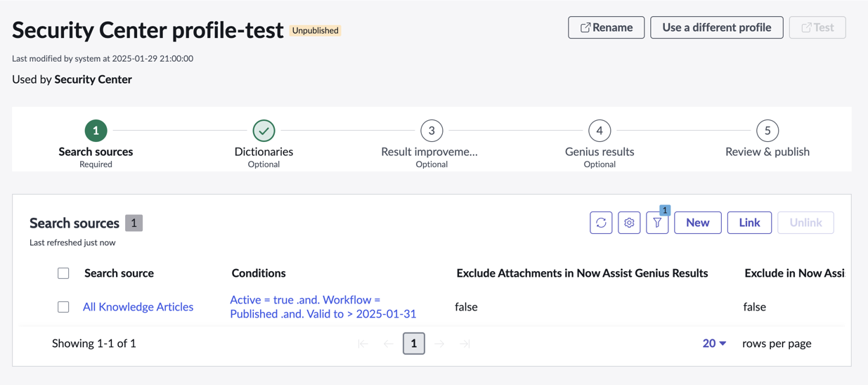Screen dimensions: 868x385
Task: Go to first page arrow
Action: (x=363, y=344)
